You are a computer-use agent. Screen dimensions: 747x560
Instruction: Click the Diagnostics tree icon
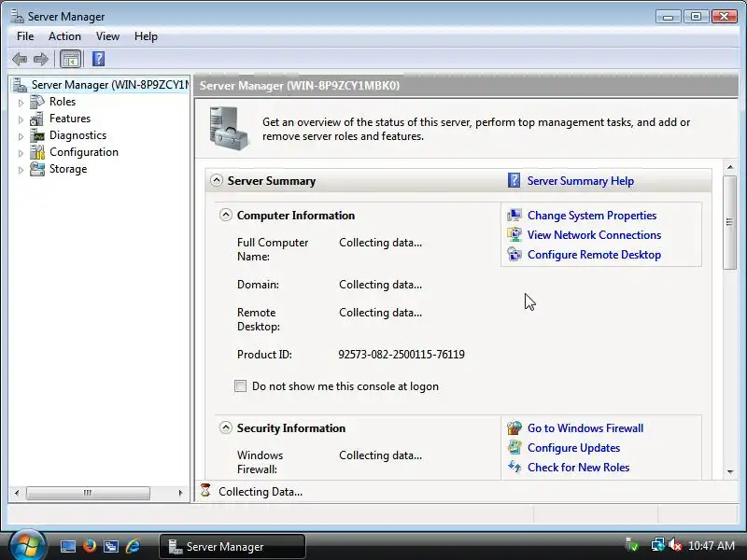pos(37,135)
